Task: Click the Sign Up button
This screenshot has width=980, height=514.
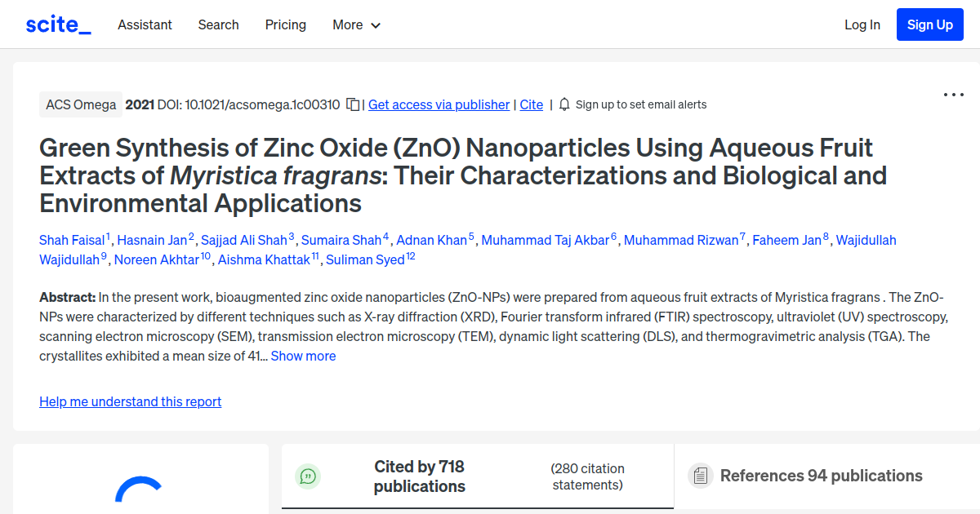Action: 929,24
